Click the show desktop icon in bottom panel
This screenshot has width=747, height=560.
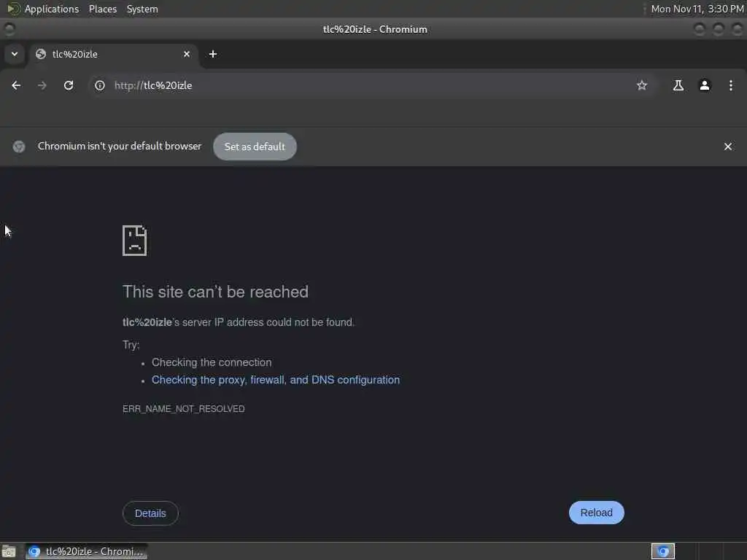coord(9,551)
